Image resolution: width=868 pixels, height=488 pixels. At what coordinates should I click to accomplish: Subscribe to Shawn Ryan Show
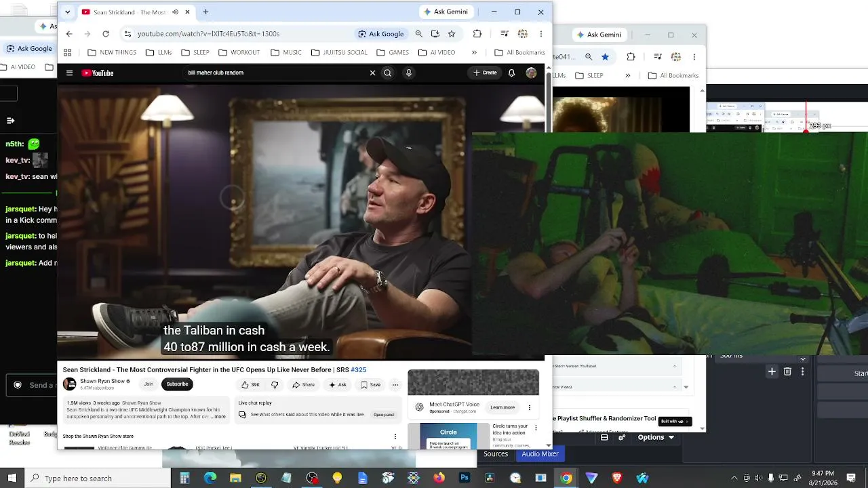click(177, 384)
